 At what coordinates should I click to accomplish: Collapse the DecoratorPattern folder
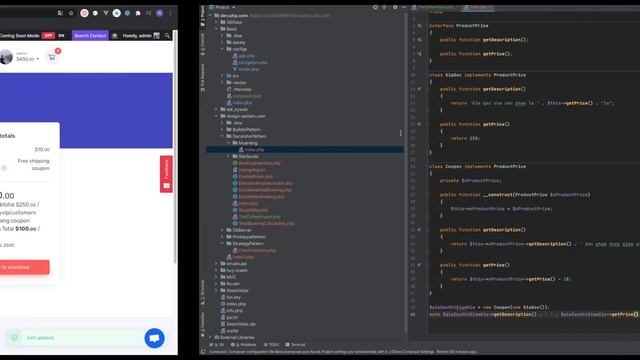222,136
